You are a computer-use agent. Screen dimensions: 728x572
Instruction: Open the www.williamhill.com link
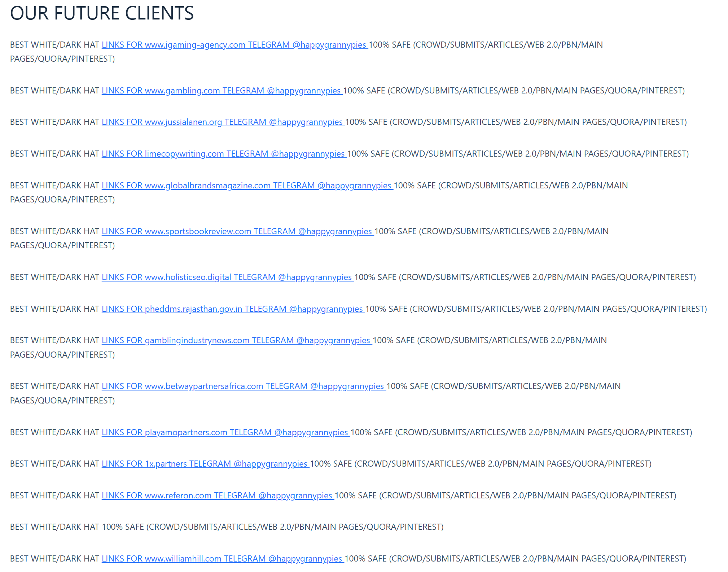pos(223,559)
